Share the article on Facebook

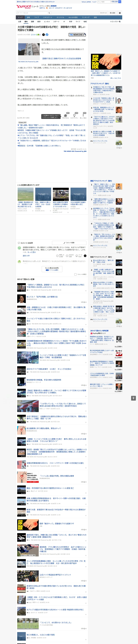click(47, 35)
